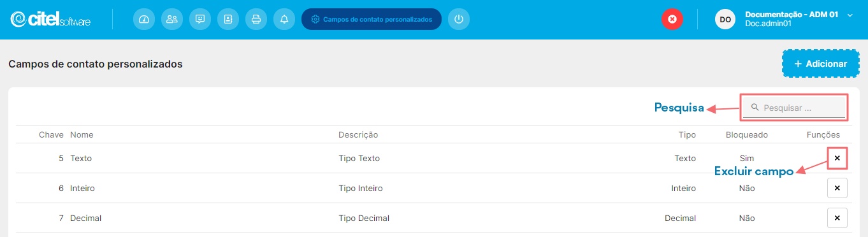Open the users icon in top bar
Screen dimensions: 868x237
tap(172, 19)
